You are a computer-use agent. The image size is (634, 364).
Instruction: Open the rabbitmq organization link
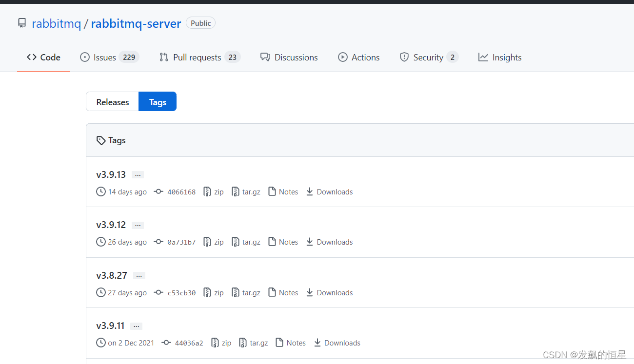[x=57, y=23]
